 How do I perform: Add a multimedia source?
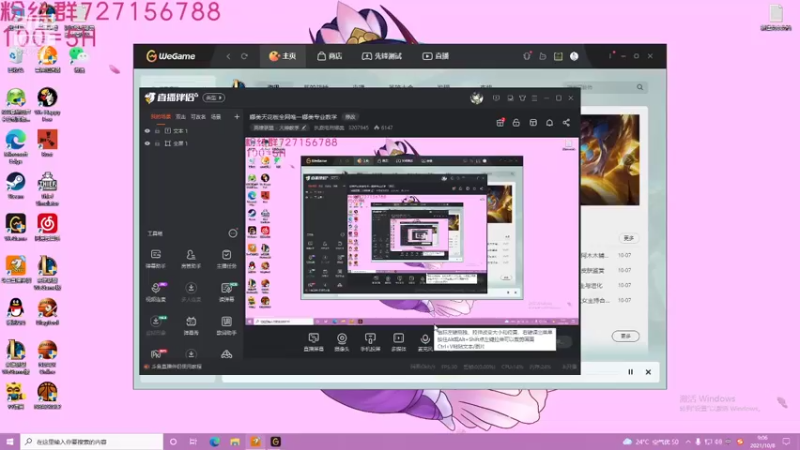[398, 342]
